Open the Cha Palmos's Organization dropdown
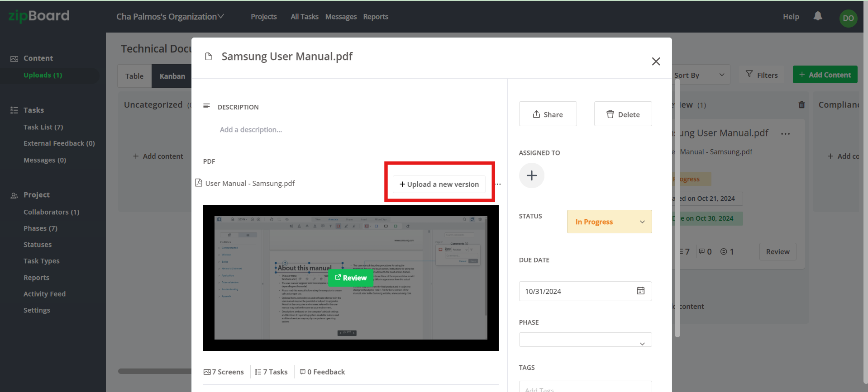 point(170,17)
